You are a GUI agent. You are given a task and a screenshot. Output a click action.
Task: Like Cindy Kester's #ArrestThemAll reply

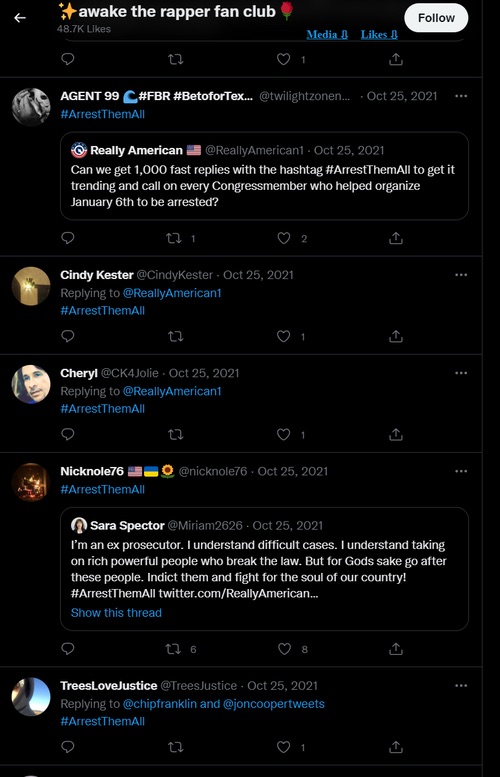pyautogui.click(x=283, y=336)
